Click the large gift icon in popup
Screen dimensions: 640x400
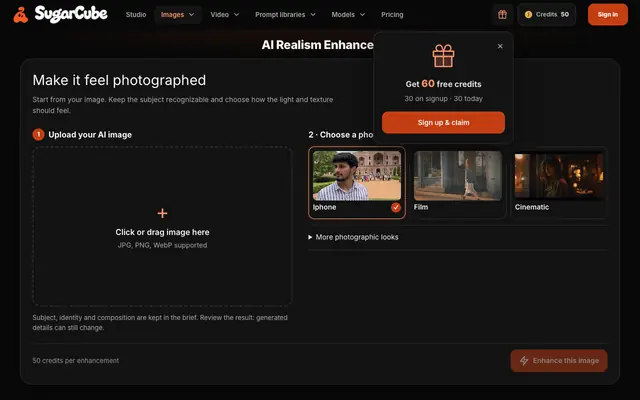coord(443,56)
